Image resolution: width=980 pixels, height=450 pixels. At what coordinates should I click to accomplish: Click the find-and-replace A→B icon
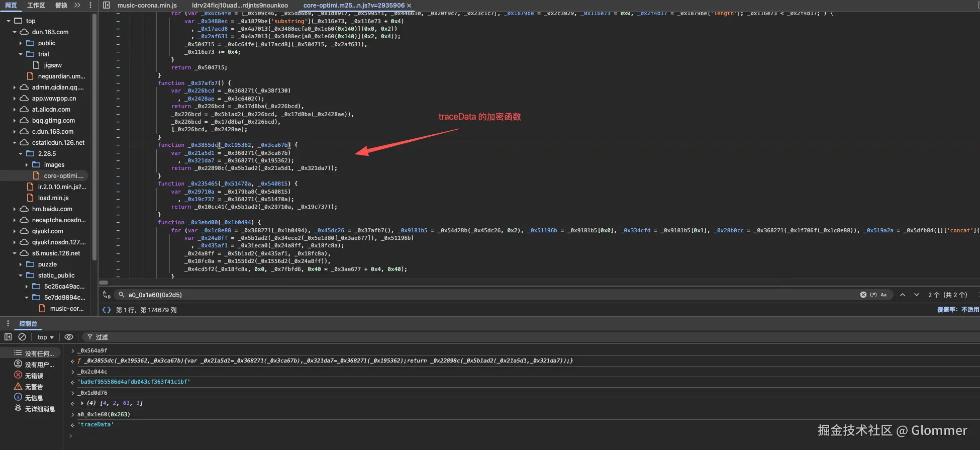pos(106,295)
